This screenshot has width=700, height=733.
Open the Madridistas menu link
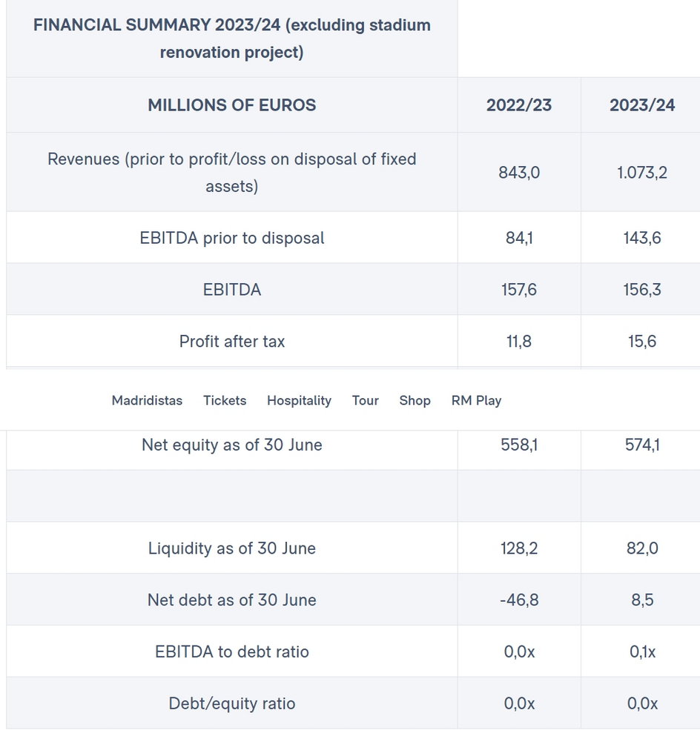point(147,401)
